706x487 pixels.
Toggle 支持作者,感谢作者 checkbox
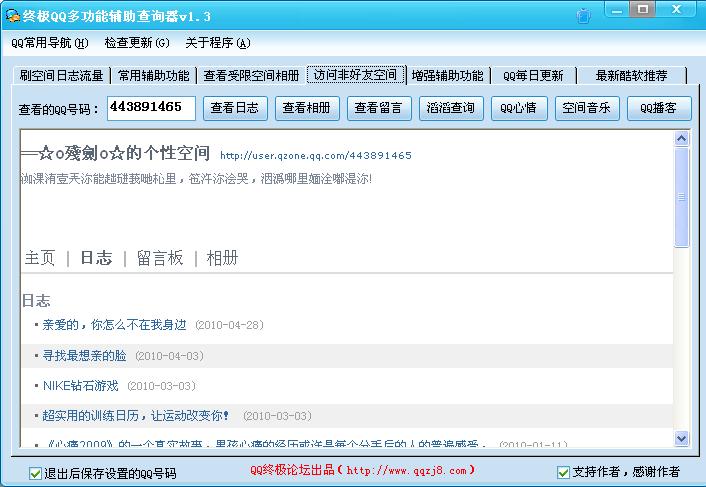(563, 472)
